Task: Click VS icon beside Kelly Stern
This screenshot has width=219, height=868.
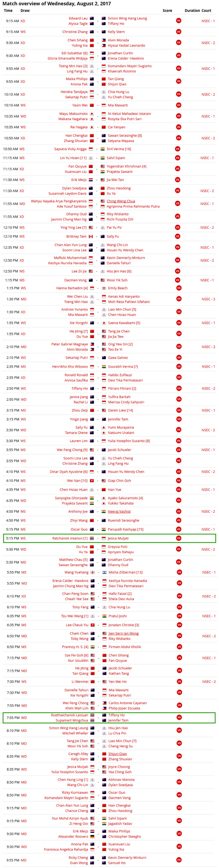Action: pyautogui.click(x=178, y=32)
